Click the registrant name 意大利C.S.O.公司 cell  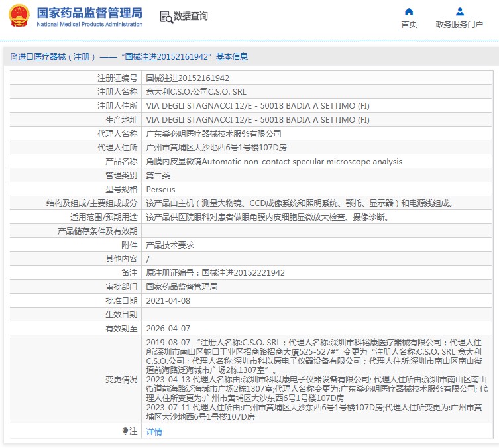pos(195,91)
